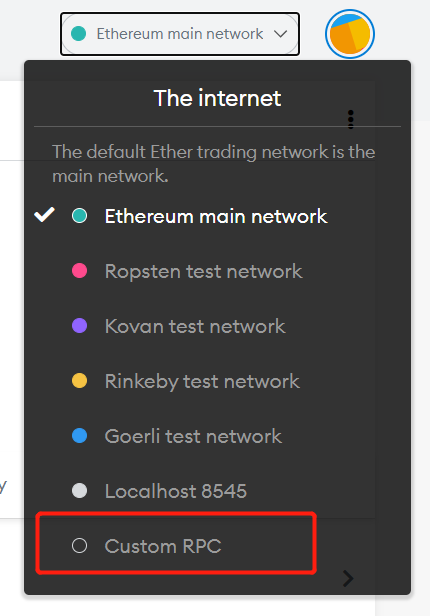Click the purple Kovan network dot
Viewport: 430px width, 616px height.
point(79,326)
